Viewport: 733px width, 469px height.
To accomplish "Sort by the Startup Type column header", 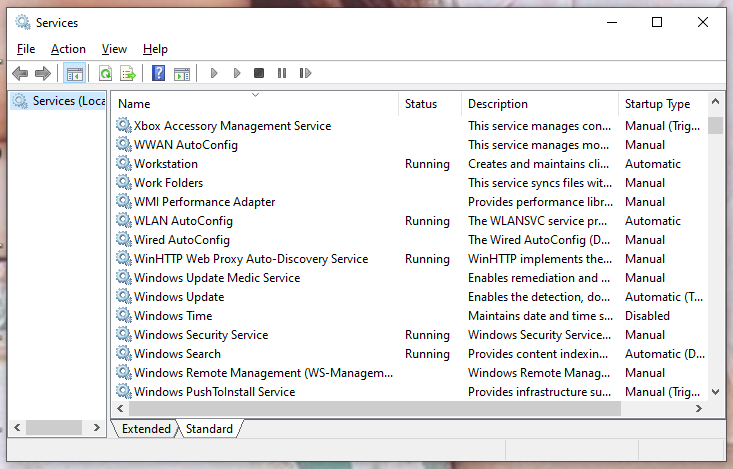I will coord(663,104).
